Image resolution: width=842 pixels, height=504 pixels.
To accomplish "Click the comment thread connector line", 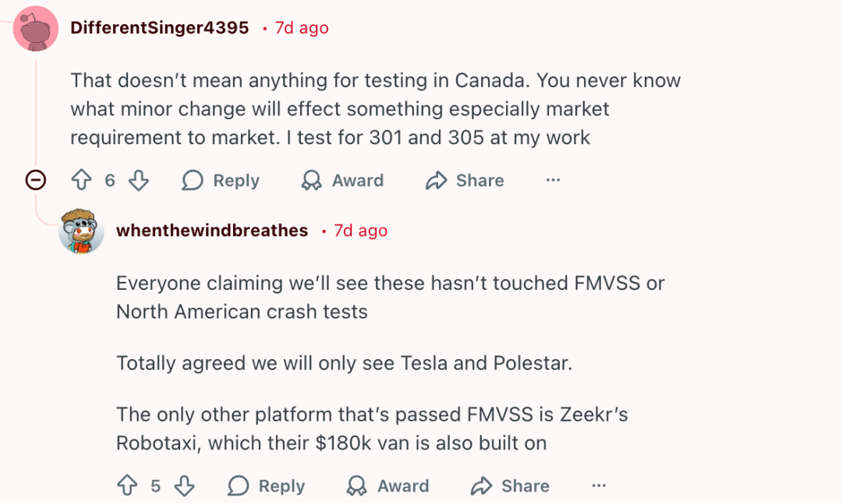I will click(x=36, y=109).
